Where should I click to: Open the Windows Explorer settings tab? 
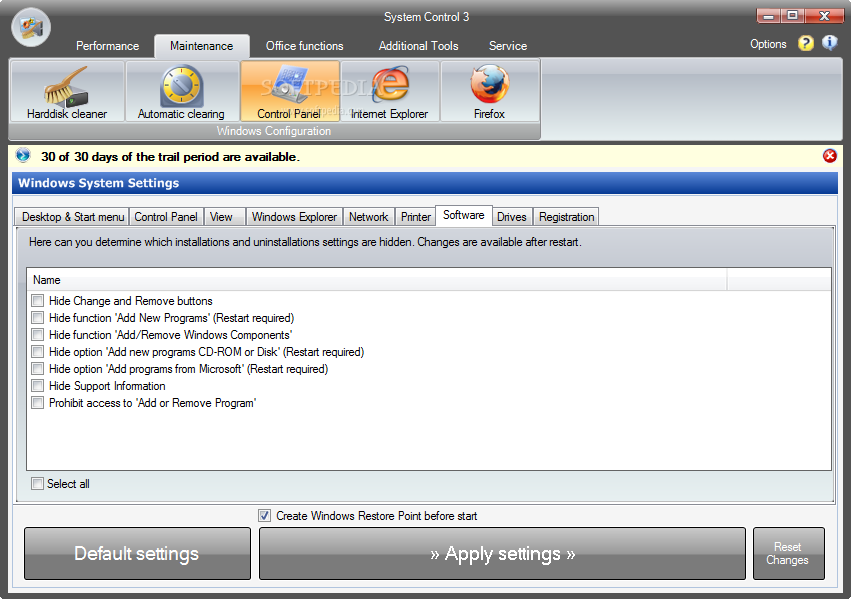tap(294, 217)
